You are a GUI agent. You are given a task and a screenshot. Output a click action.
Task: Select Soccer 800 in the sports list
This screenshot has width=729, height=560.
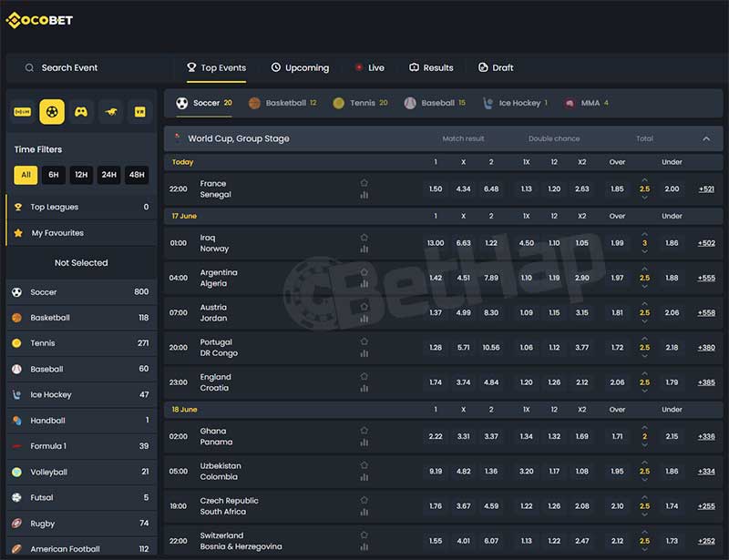(x=82, y=292)
